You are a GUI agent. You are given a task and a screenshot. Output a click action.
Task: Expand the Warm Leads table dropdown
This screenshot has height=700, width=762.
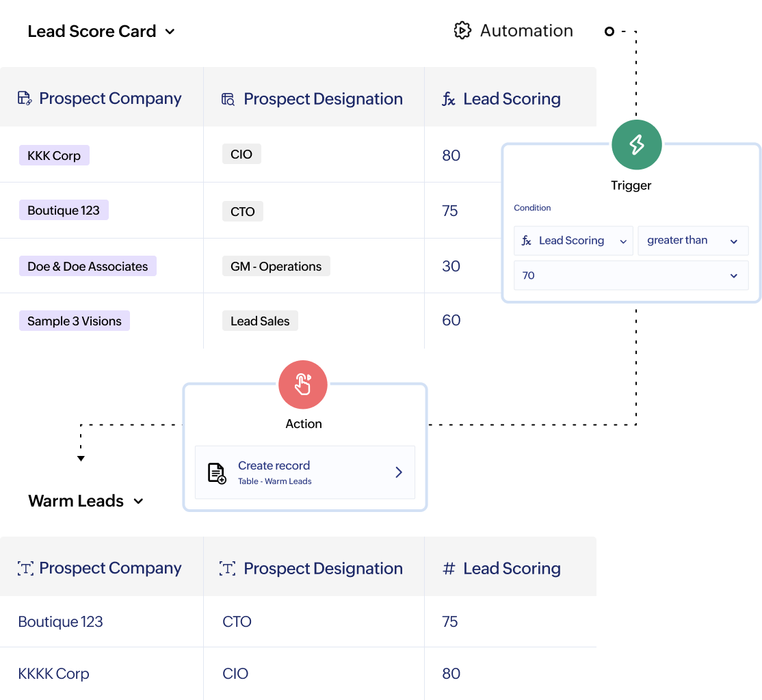tap(138, 501)
